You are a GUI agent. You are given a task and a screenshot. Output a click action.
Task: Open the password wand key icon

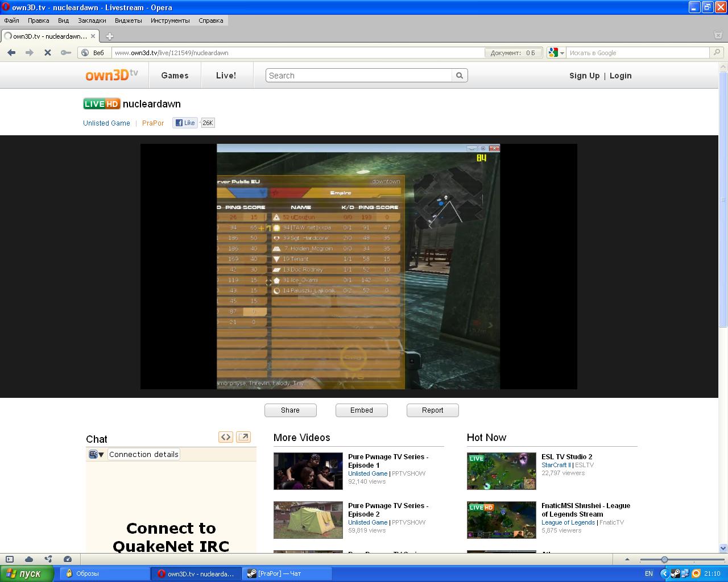click(x=66, y=53)
